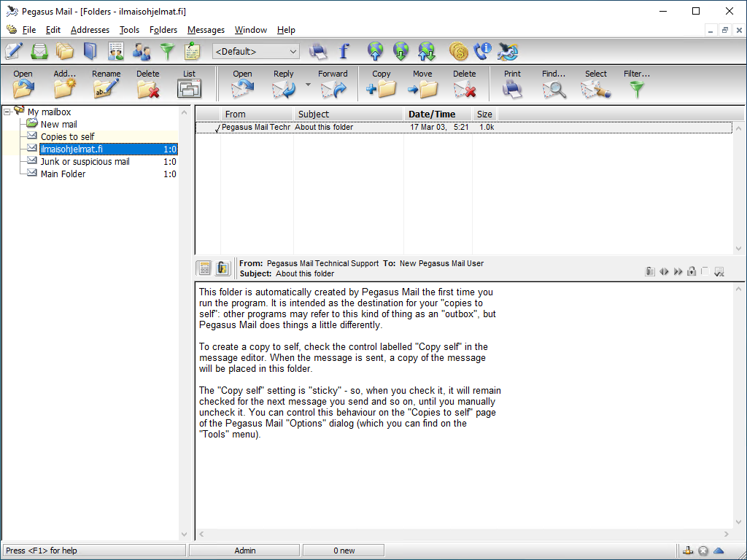Open the Messages menu

(206, 30)
